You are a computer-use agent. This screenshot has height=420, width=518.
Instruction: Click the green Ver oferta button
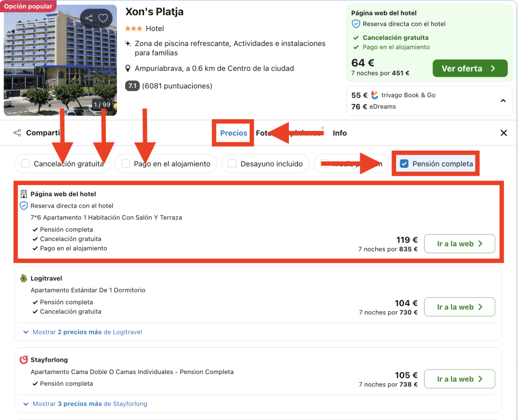pos(469,69)
